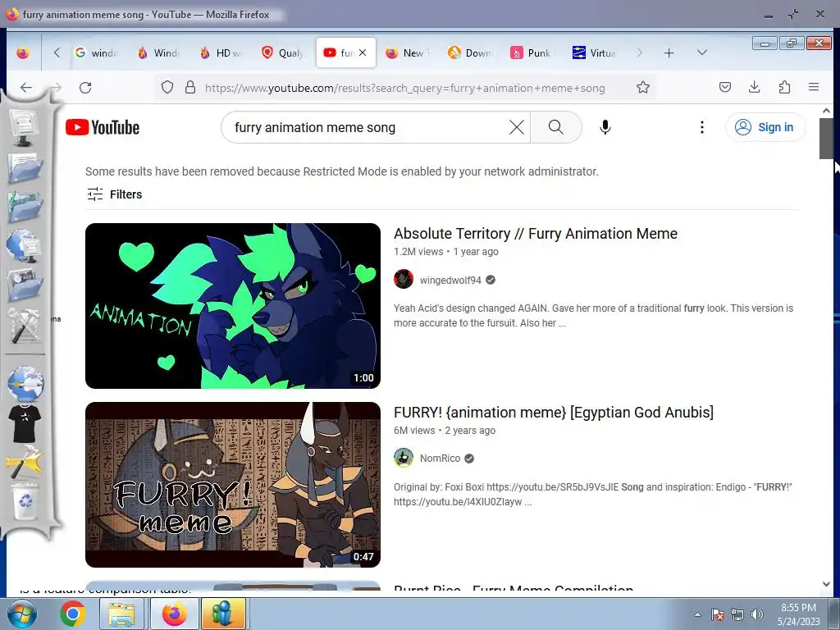Switch to the Google 'windo' tab
Viewport: 840px width, 630px height.
pos(98,52)
